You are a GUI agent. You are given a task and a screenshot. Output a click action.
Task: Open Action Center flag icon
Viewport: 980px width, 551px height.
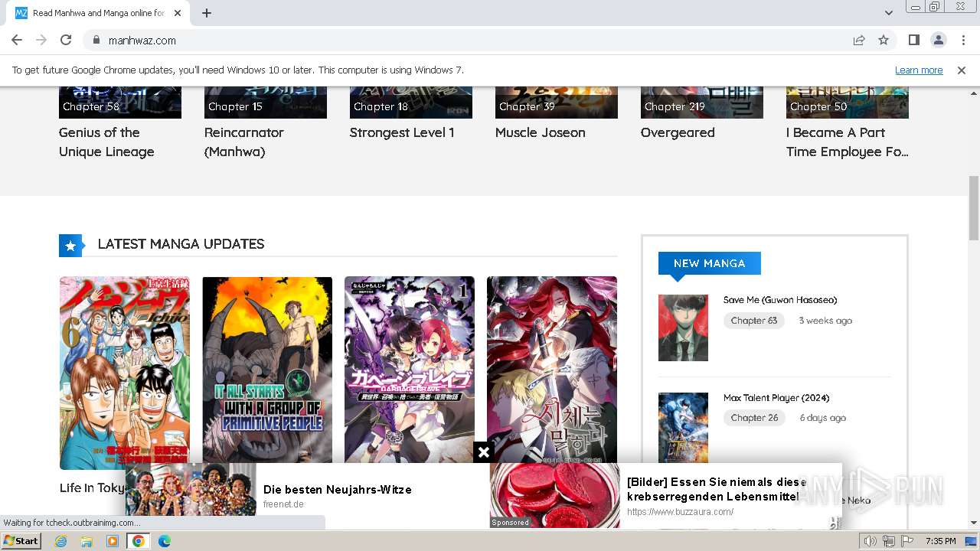[907, 541]
